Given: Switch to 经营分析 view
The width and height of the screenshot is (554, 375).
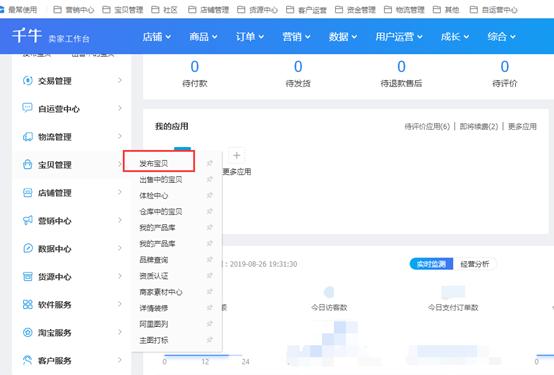Looking at the screenshot, I should click(475, 264).
